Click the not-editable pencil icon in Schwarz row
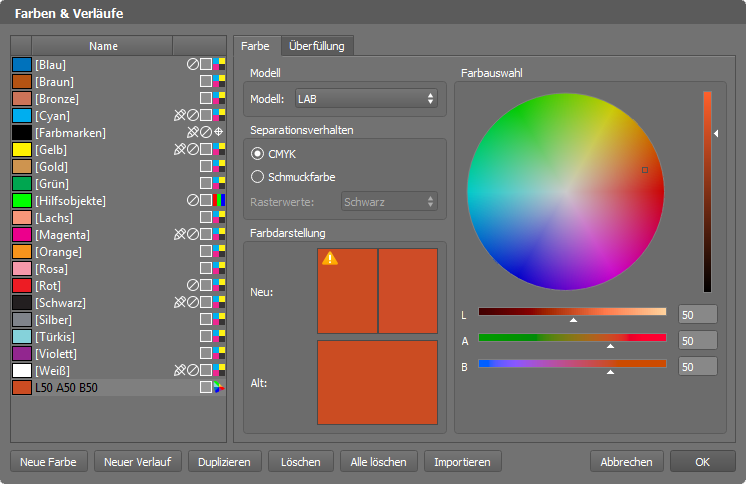This screenshot has height=484, width=746. point(180,302)
